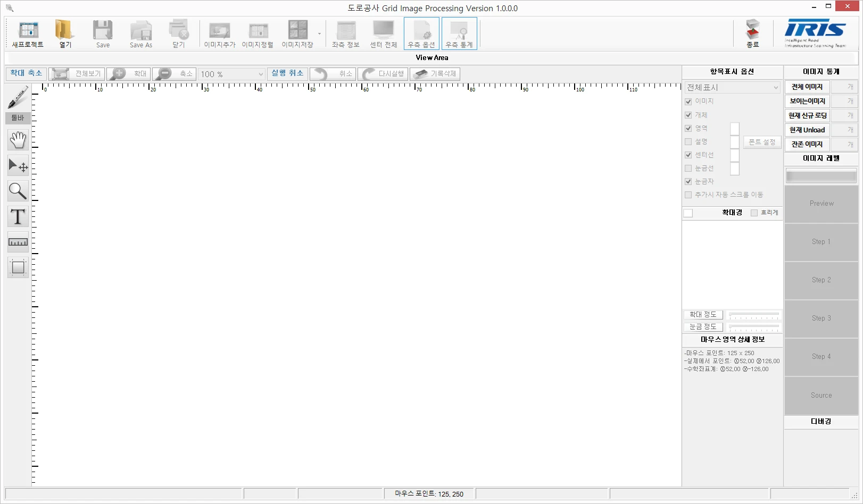Click the Source panel
Screen dimensions: 863x504
821,396
